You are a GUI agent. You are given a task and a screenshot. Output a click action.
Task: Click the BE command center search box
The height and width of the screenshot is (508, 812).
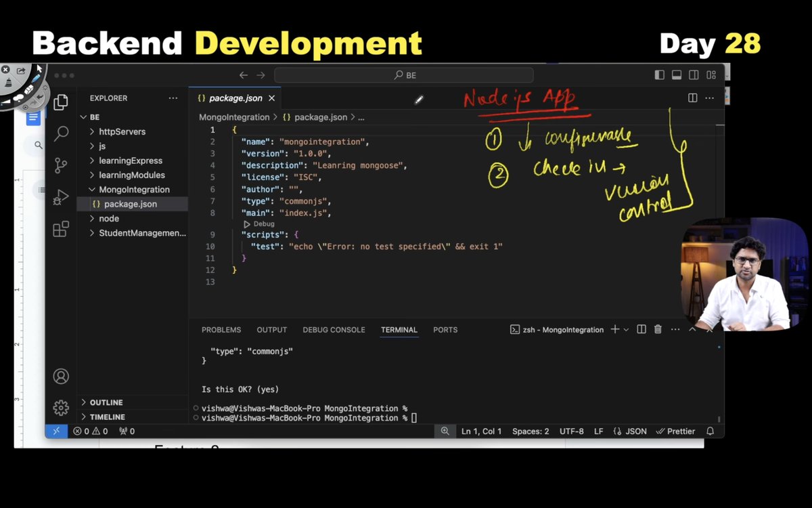[404, 75]
